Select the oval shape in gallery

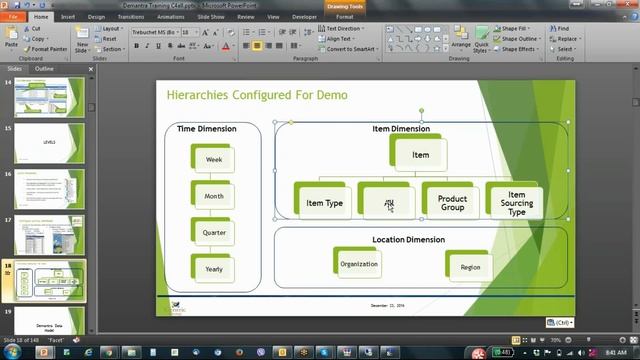[x=427, y=29]
